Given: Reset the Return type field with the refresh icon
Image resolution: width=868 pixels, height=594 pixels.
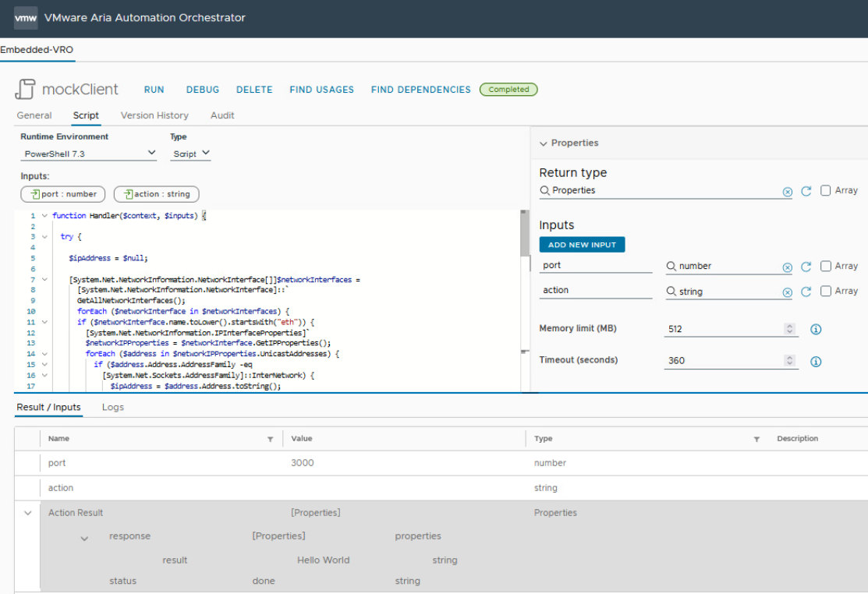Looking at the screenshot, I should 806,191.
